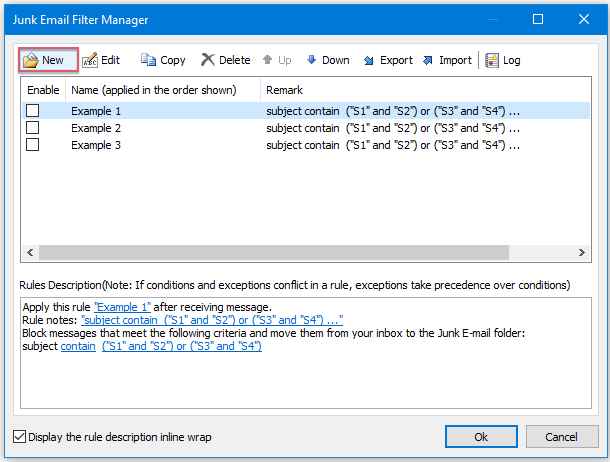610x462 pixels.
Task: Select the Example 2 rule row
Action: pos(306,128)
